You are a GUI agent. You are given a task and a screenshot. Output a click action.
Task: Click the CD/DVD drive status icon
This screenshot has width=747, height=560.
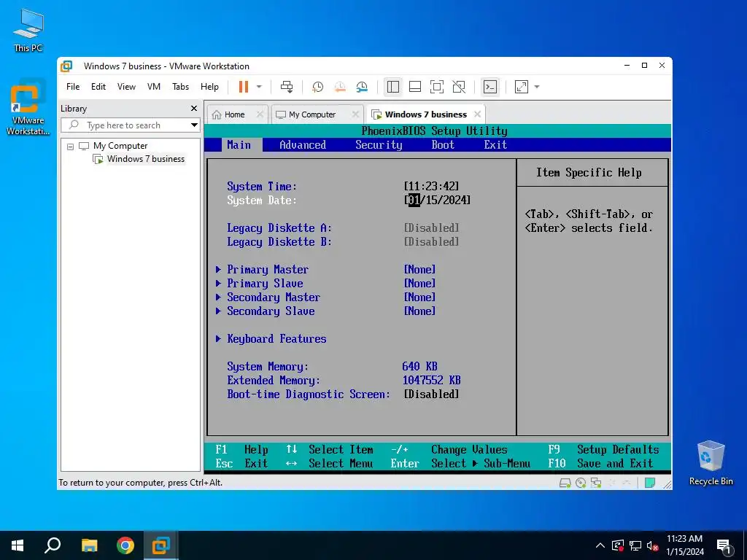pos(581,483)
